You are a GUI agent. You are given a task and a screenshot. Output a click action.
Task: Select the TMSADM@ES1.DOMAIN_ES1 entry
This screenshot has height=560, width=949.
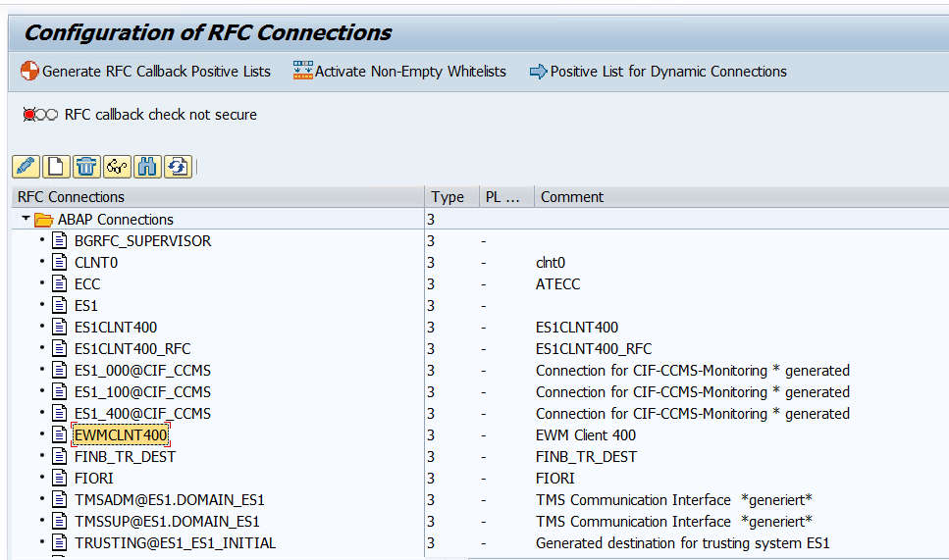pos(170,499)
